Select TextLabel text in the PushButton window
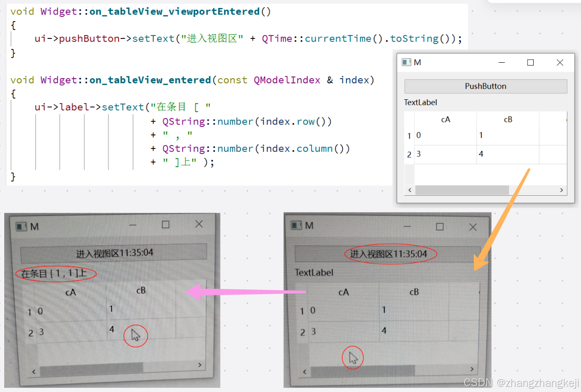The image size is (581, 392). pyautogui.click(x=421, y=102)
